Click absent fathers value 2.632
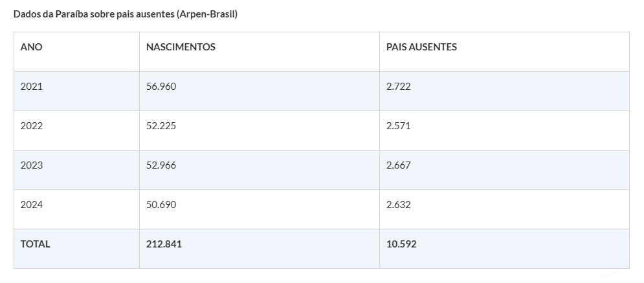The image size is (644, 283). (x=399, y=205)
